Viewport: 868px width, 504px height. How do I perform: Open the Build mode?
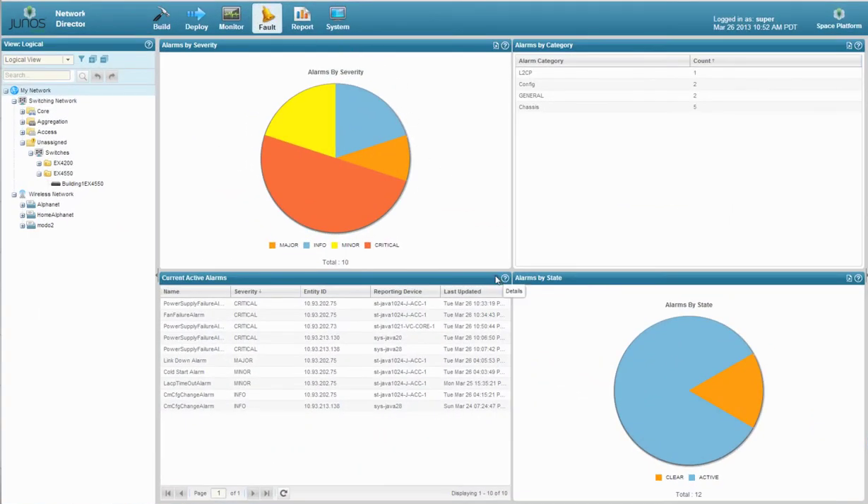click(x=162, y=18)
